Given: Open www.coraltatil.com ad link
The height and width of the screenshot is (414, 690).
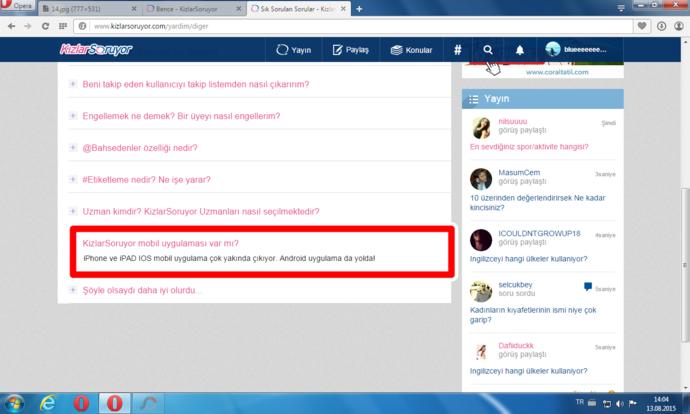Looking at the screenshot, I should pyautogui.click(x=557, y=72).
